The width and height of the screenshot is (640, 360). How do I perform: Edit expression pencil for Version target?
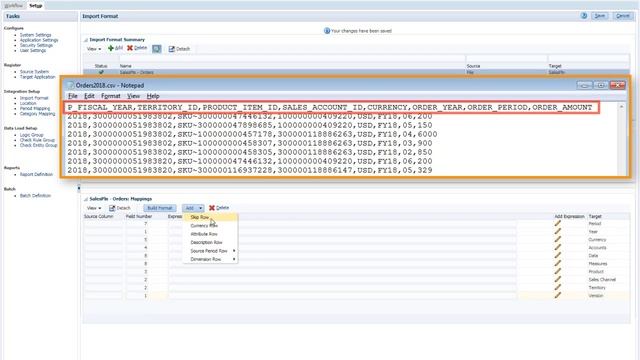[x=558, y=296]
